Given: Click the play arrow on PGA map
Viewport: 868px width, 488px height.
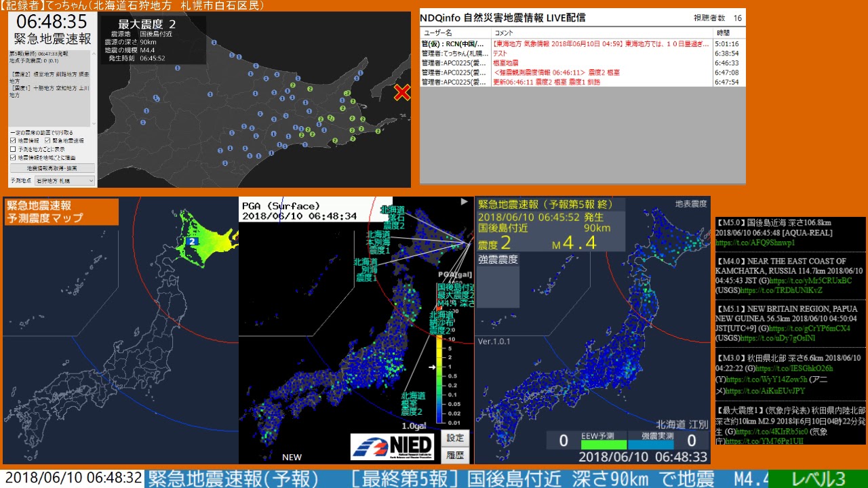Looking at the screenshot, I should (465, 201).
